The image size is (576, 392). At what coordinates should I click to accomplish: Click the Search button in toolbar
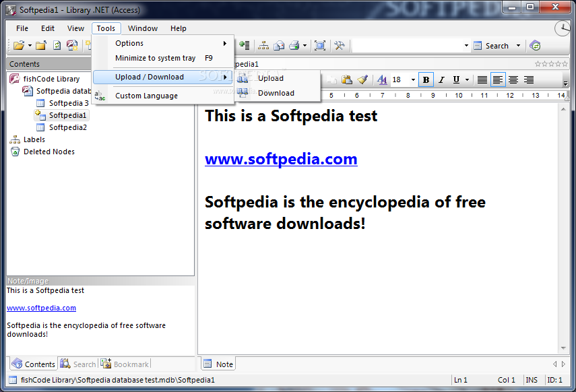[x=492, y=46]
